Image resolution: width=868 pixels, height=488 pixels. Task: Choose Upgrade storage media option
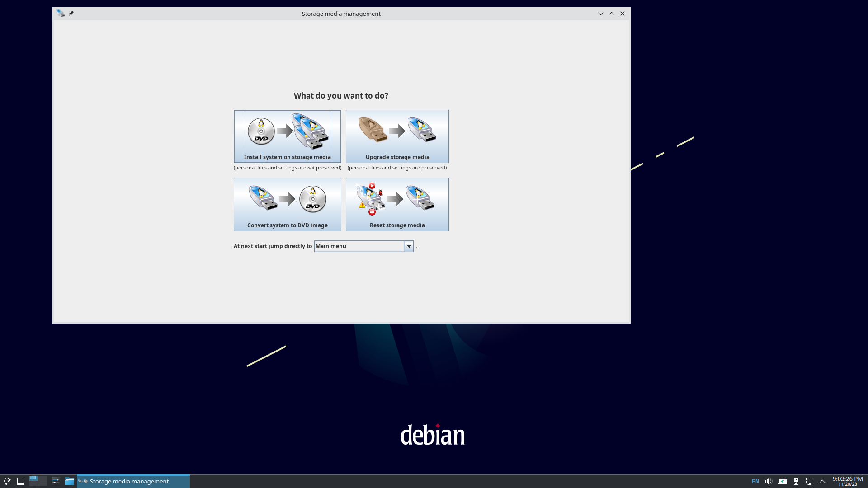pos(397,136)
